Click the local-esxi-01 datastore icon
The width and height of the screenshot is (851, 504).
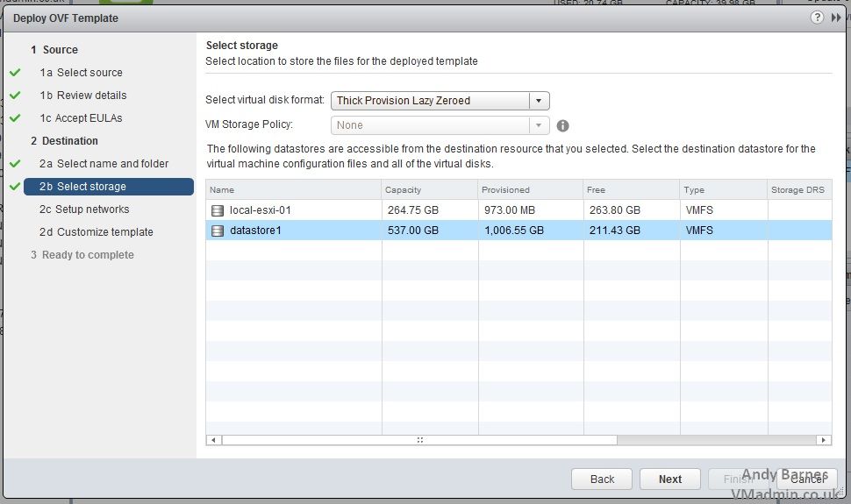218,210
